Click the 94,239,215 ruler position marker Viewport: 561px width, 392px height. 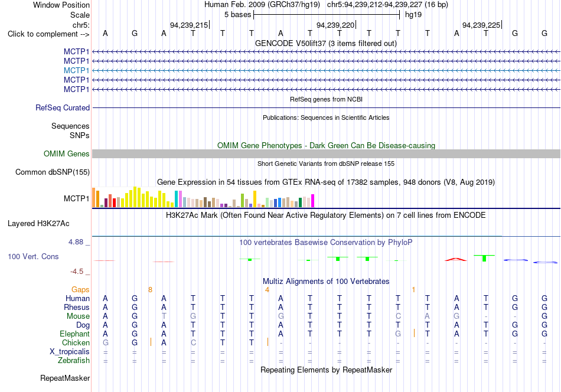click(189, 25)
